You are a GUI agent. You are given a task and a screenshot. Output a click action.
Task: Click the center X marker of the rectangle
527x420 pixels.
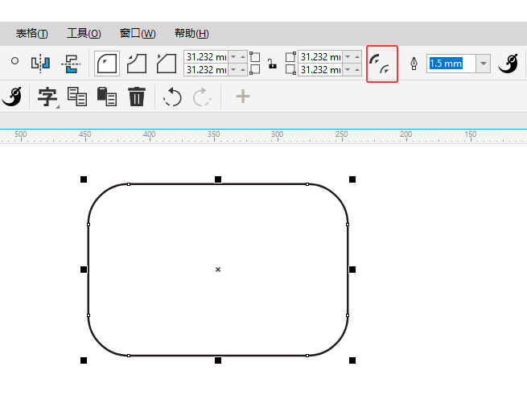pos(218,270)
